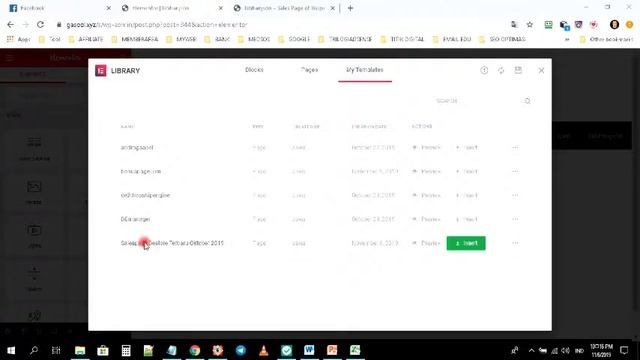Open BANK bookmark folder
This screenshot has width=640, height=360.
pyautogui.click(x=217, y=39)
